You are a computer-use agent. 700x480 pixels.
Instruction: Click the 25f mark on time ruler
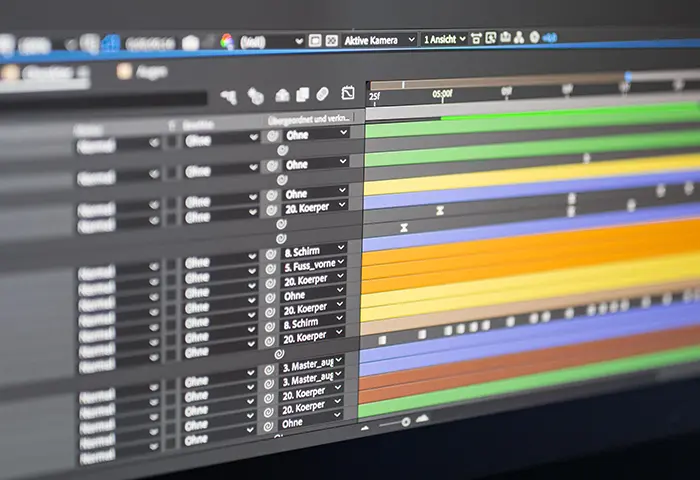pyautogui.click(x=374, y=96)
